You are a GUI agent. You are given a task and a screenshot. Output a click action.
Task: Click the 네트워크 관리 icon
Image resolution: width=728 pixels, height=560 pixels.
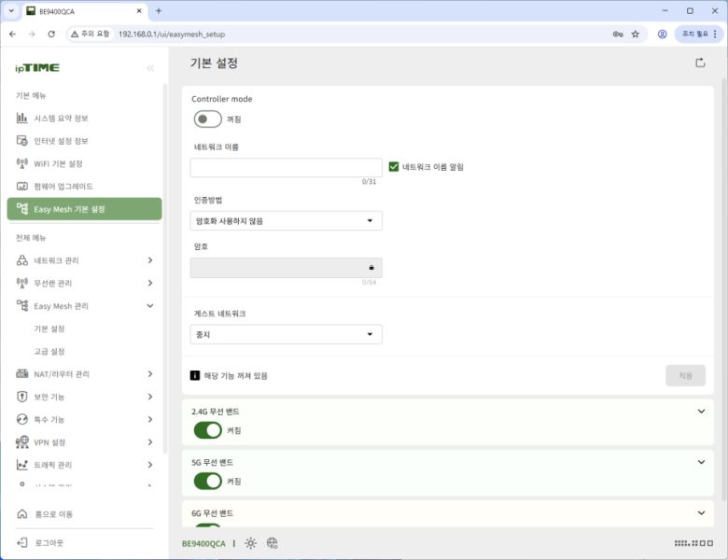[21, 260]
